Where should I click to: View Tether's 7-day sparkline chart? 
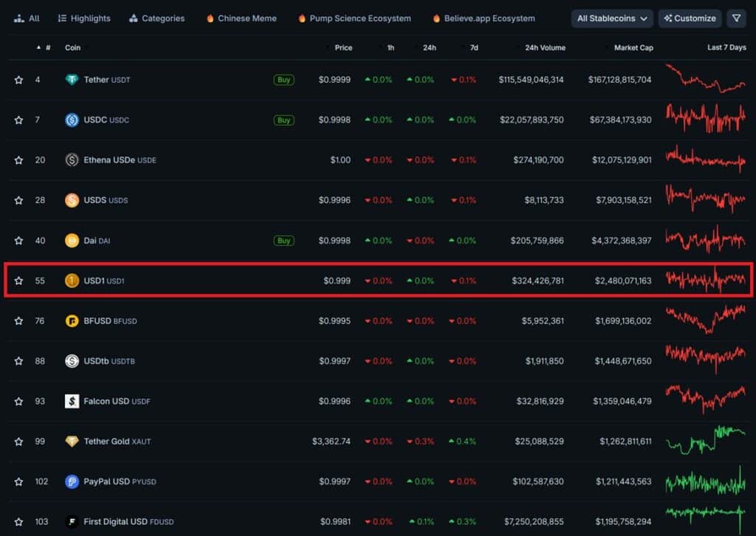[705, 78]
